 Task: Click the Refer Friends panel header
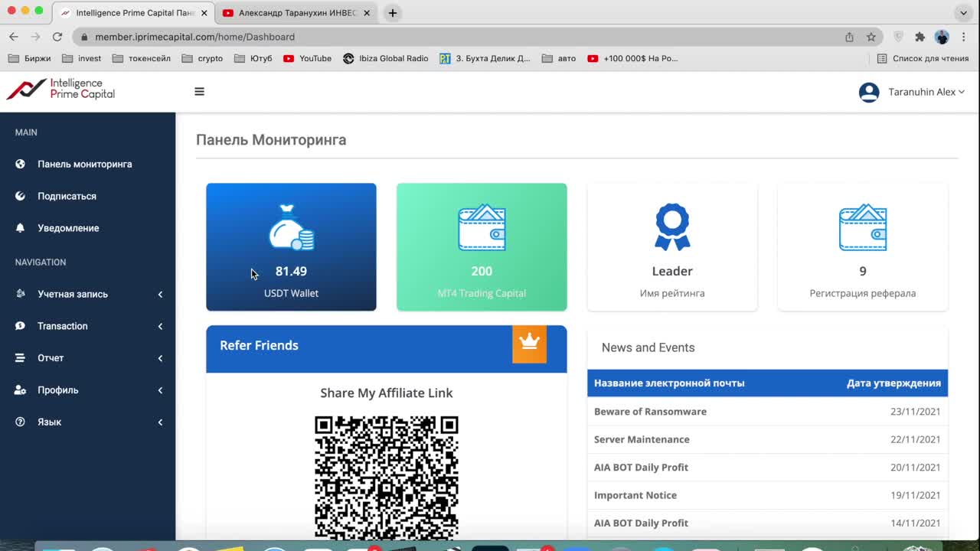[387, 349]
